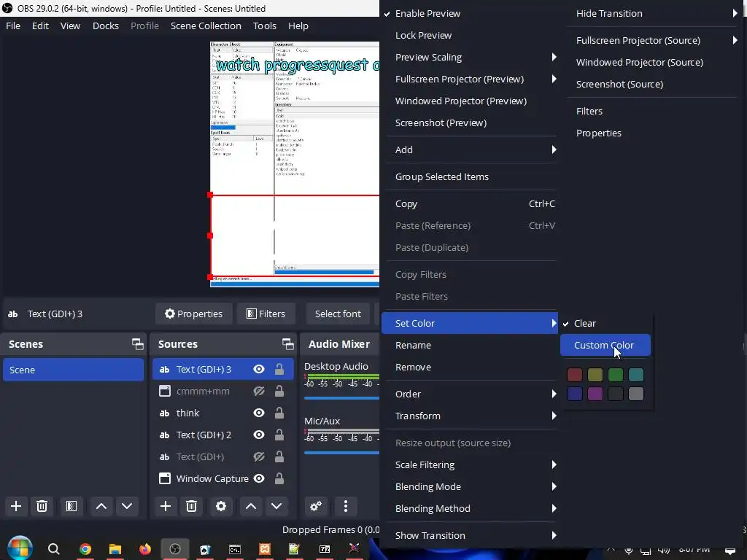Click the Select font button
Viewport: 747px width, 560px height.
click(x=338, y=314)
